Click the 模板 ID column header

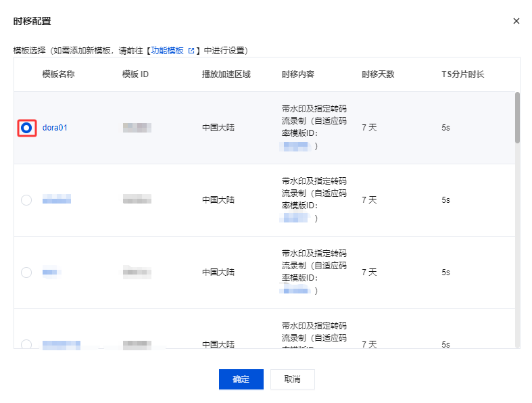click(x=135, y=74)
